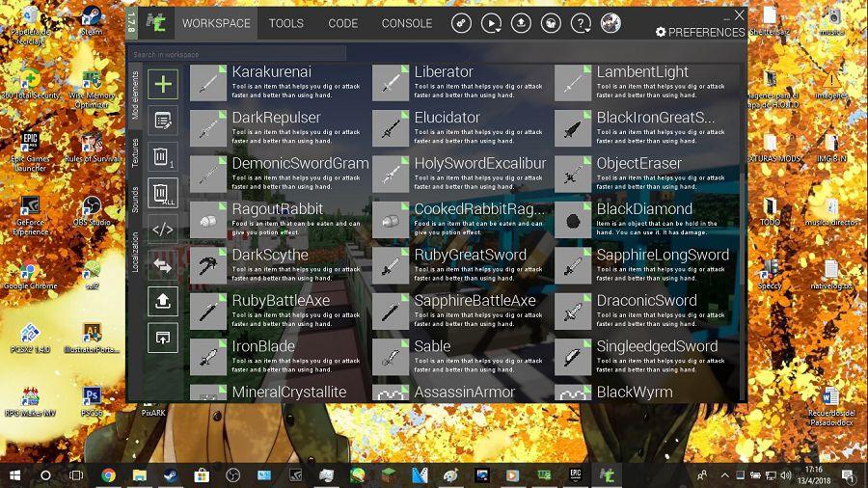The height and width of the screenshot is (488, 868).
Task: Expand the help question mark menu
Action: (x=581, y=23)
